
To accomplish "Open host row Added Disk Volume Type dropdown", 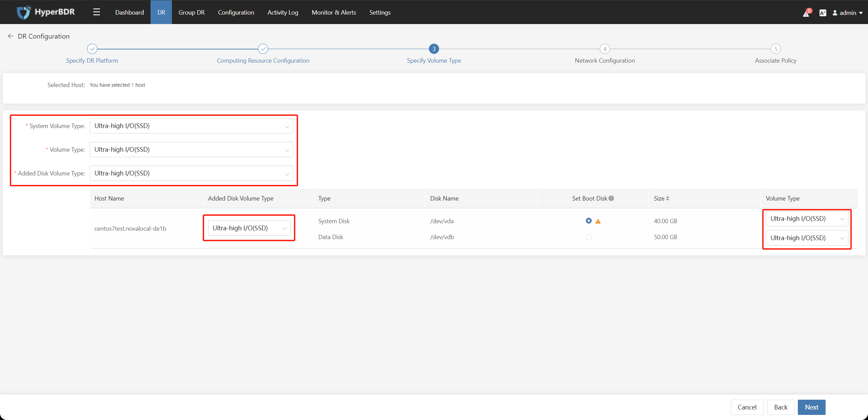I will [x=249, y=228].
